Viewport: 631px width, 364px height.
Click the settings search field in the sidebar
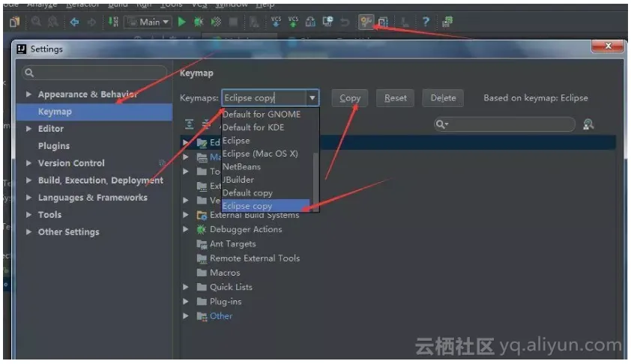(94, 73)
